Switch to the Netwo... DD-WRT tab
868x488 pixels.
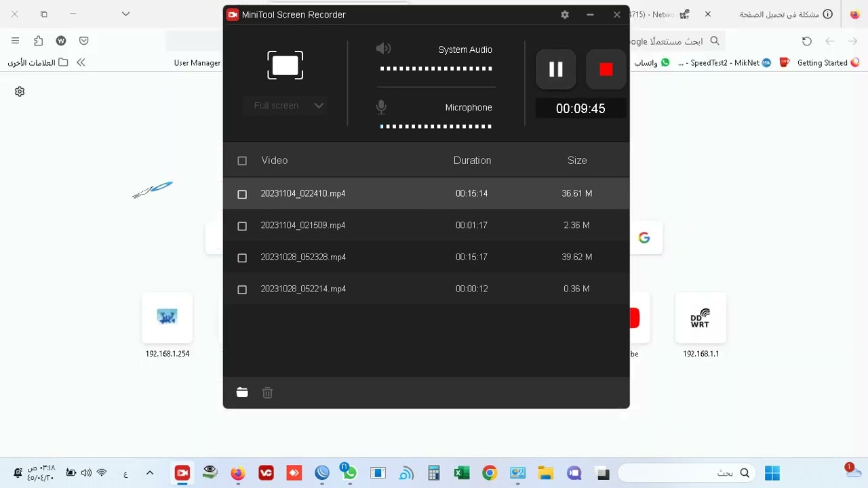(661, 14)
